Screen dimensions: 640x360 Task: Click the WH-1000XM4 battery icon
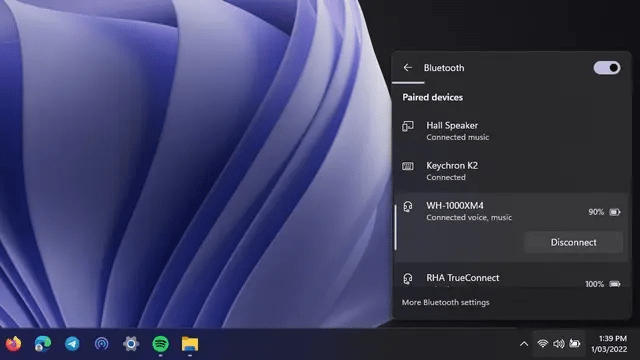pos(615,212)
